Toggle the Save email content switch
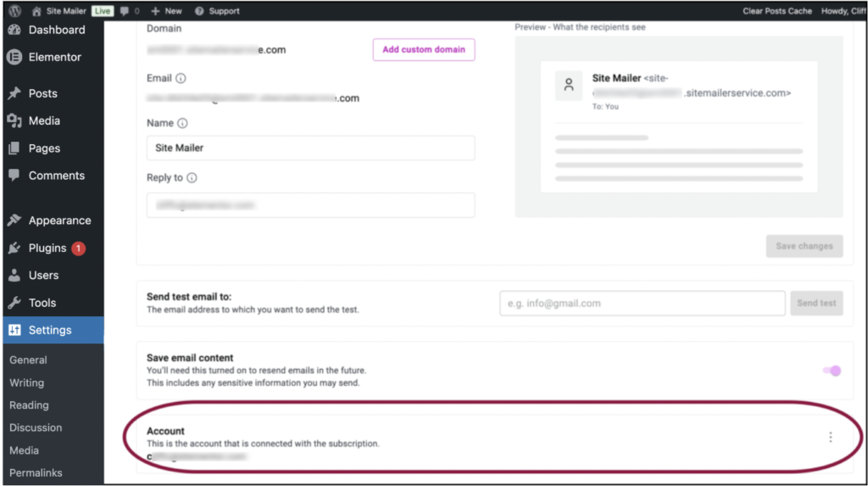 click(832, 371)
